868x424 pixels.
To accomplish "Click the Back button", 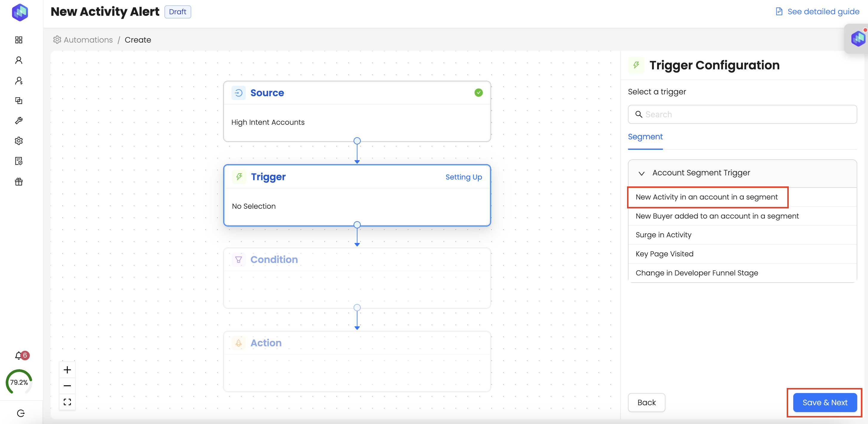I will tap(646, 402).
